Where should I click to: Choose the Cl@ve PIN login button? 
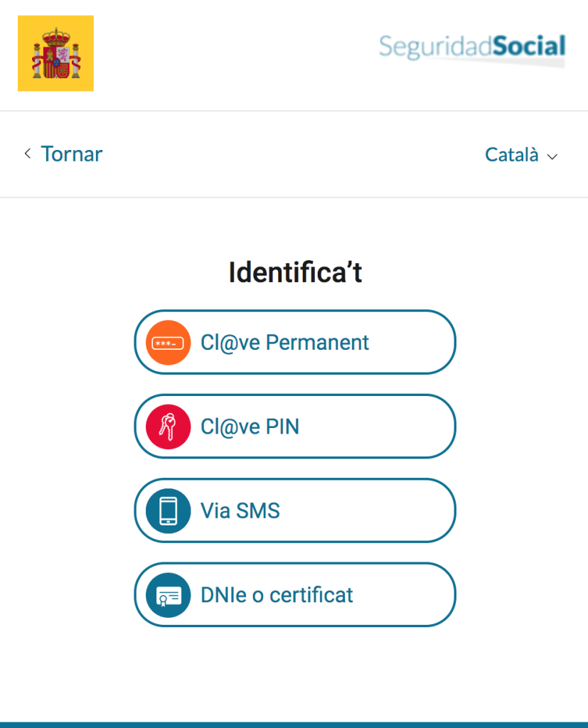pyautogui.click(x=295, y=427)
